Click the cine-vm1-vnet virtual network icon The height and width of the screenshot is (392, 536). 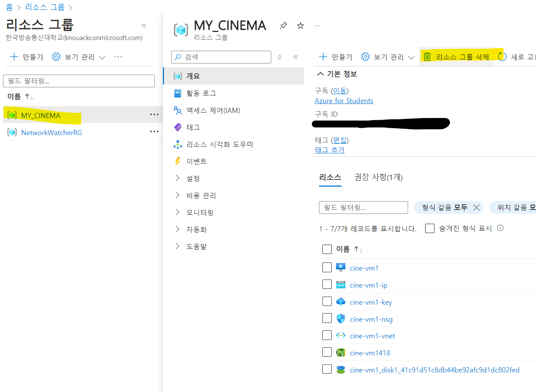340,336
